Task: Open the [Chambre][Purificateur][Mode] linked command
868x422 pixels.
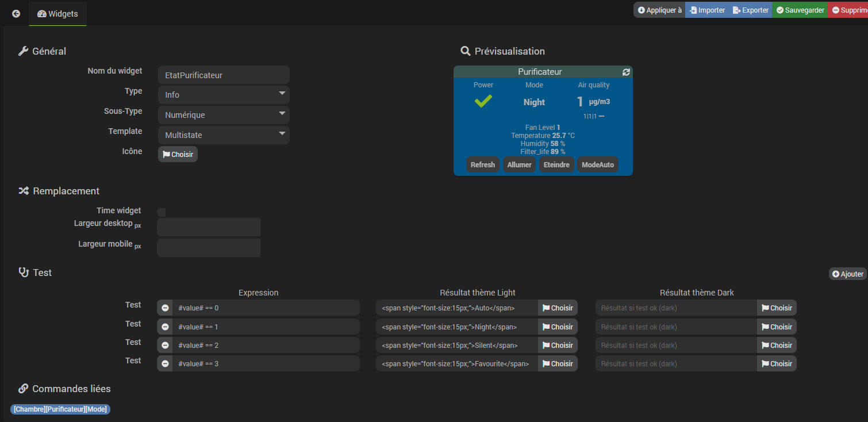Action: point(60,409)
